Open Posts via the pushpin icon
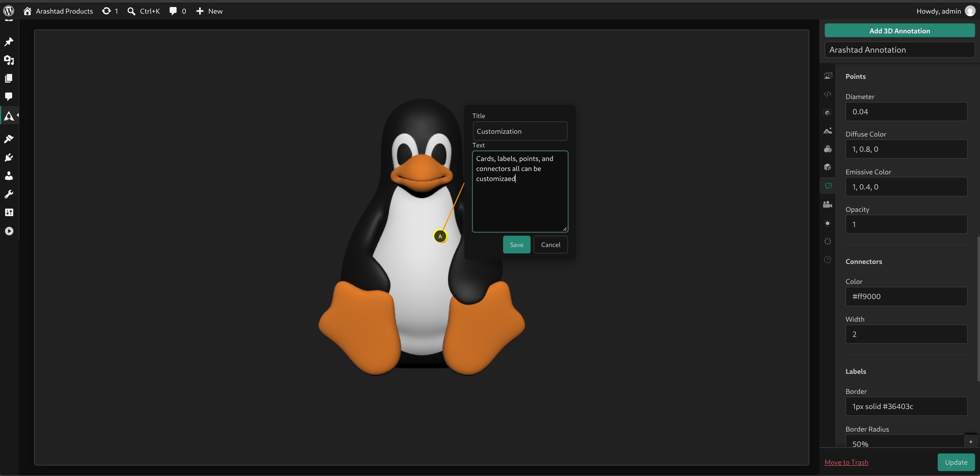This screenshot has width=980, height=476. [x=9, y=42]
